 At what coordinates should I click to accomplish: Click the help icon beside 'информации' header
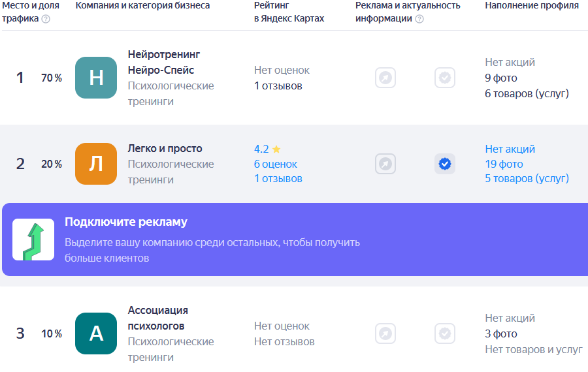click(x=419, y=19)
